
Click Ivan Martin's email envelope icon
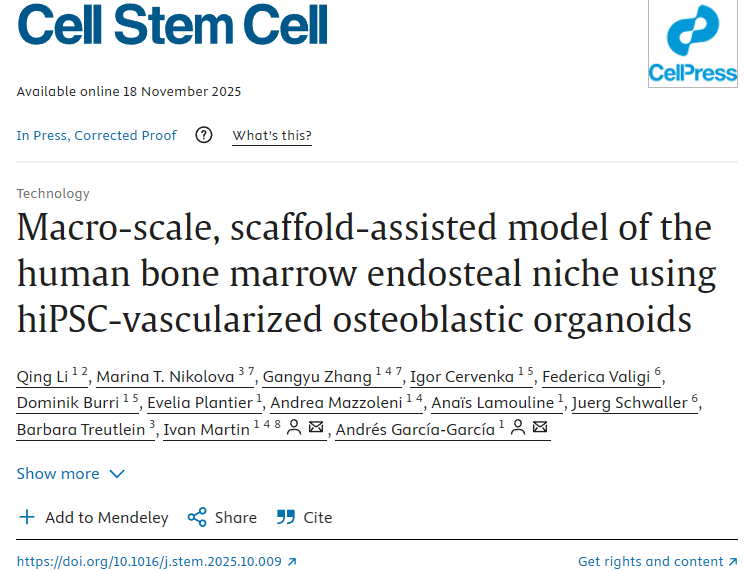316,429
